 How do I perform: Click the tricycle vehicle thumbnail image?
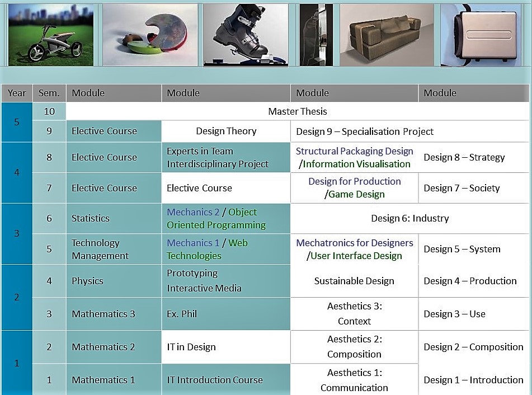tap(51, 35)
